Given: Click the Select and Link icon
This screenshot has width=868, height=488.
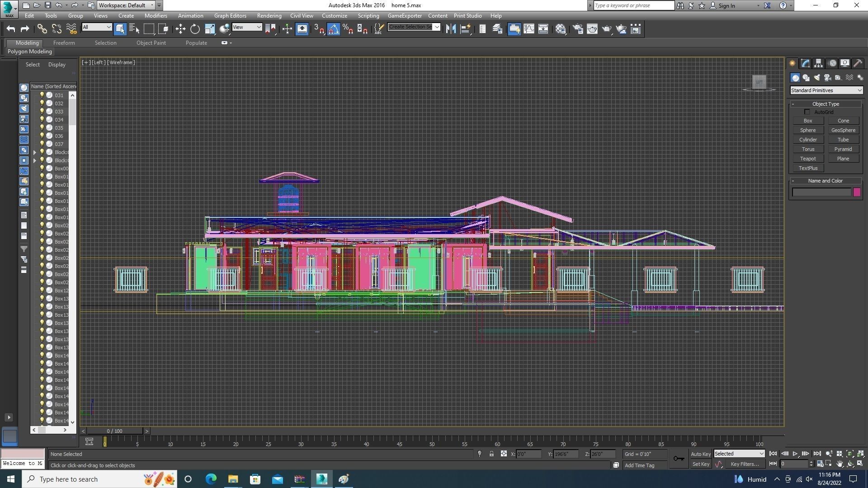Looking at the screenshot, I should [x=42, y=29].
